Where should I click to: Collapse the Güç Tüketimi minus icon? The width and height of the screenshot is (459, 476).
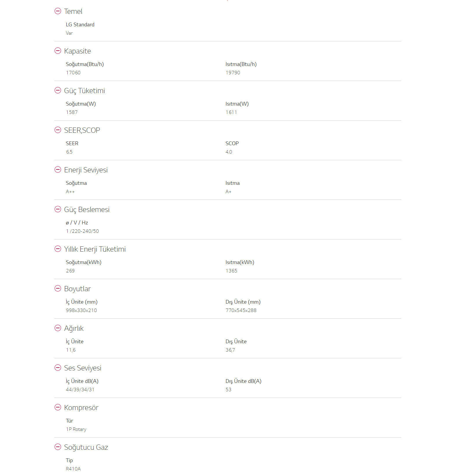click(58, 90)
